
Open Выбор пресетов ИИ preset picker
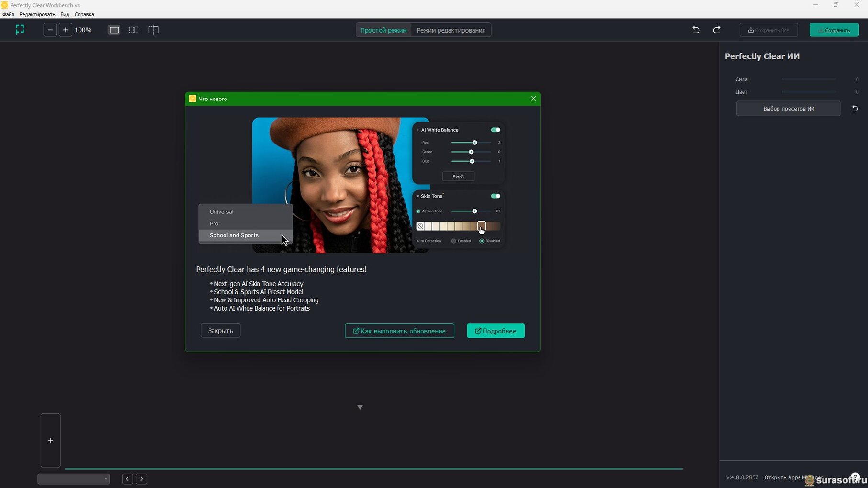(788, 109)
